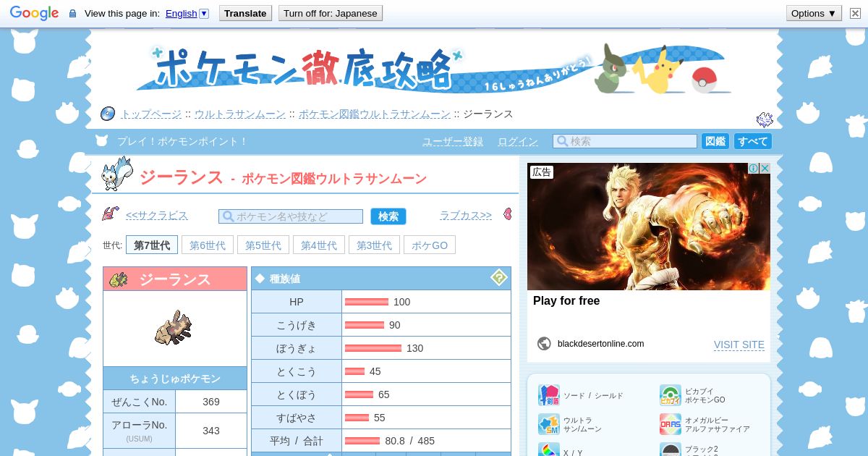Click the ユーザー登録 link
Screen dimensions: 868x456
[x=453, y=141]
